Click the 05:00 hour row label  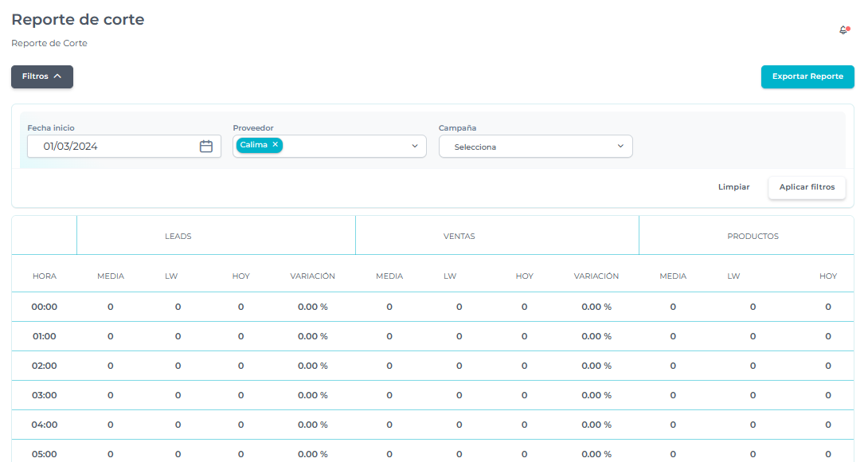[45, 454]
